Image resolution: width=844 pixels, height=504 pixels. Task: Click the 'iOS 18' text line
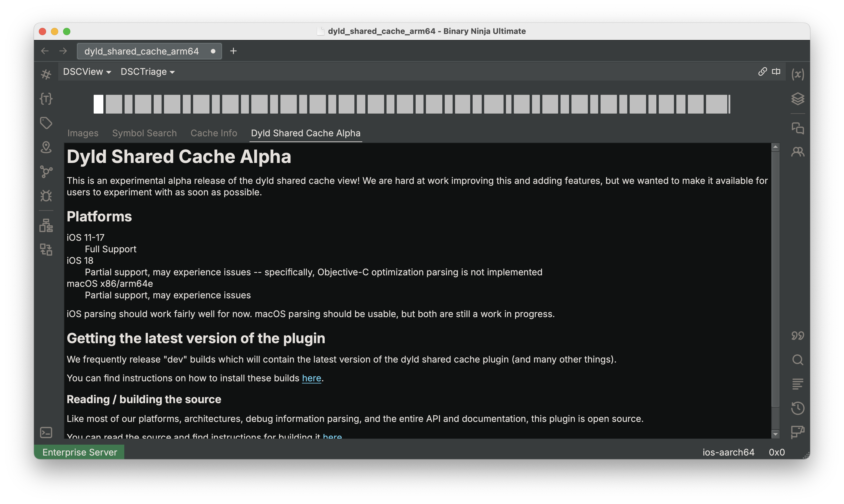[x=80, y=260]
